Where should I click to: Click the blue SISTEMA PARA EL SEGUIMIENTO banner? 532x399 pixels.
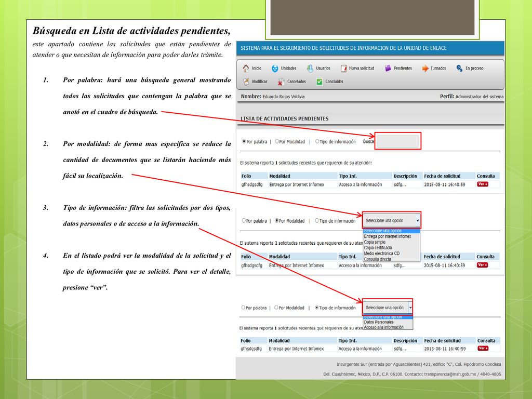point(370,48)
